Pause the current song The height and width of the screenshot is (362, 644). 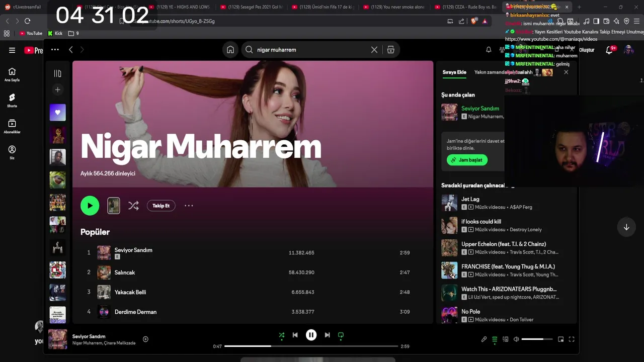coord(311,335)
